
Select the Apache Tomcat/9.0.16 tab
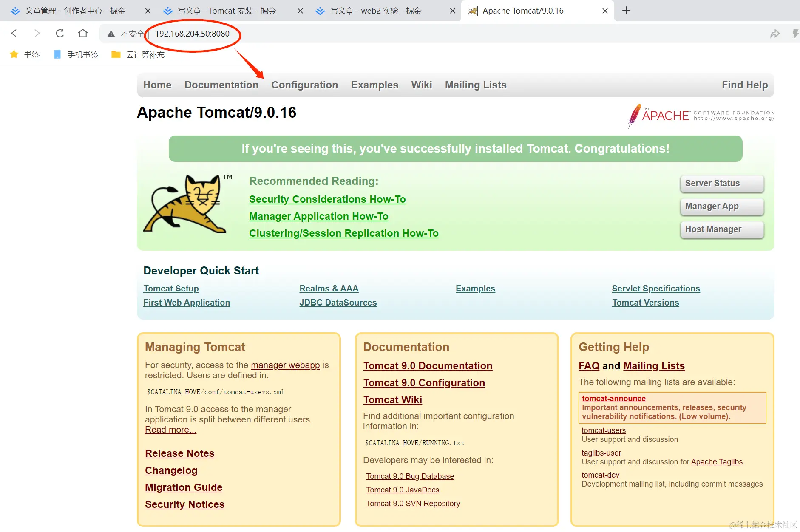(x=523, y=11)
